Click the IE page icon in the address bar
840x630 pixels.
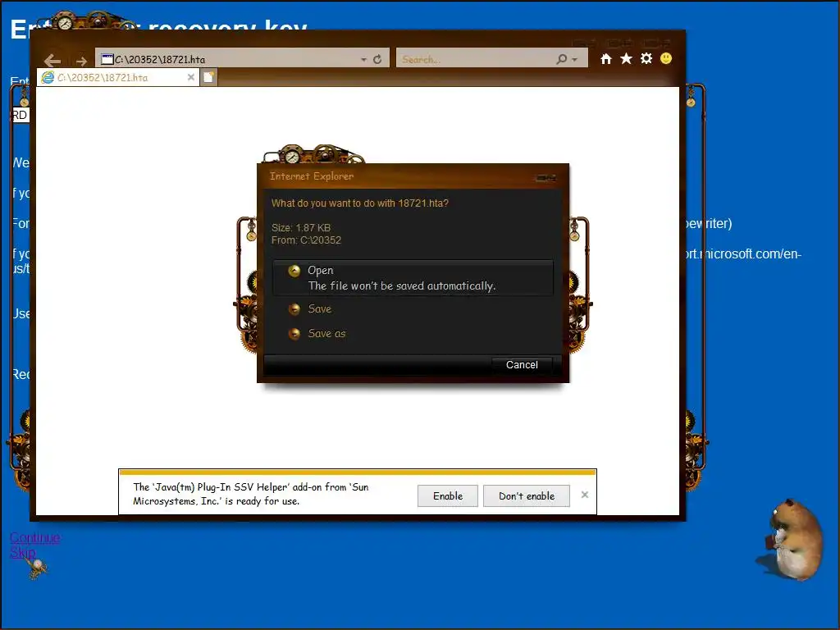[x=107, y=59]
